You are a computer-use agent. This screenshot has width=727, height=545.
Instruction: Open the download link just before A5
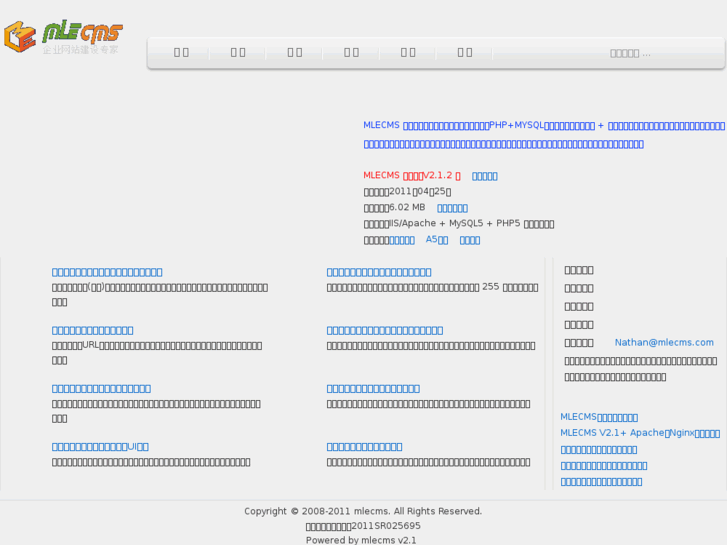402,240
